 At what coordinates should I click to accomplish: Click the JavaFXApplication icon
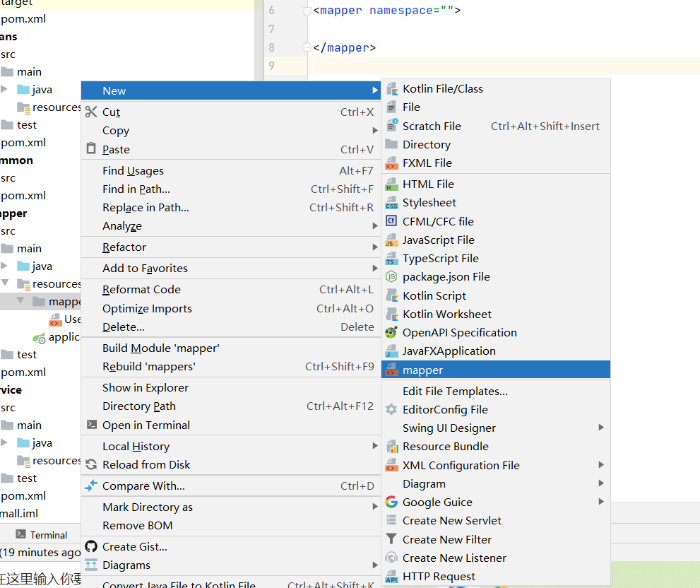pos(391,351)
